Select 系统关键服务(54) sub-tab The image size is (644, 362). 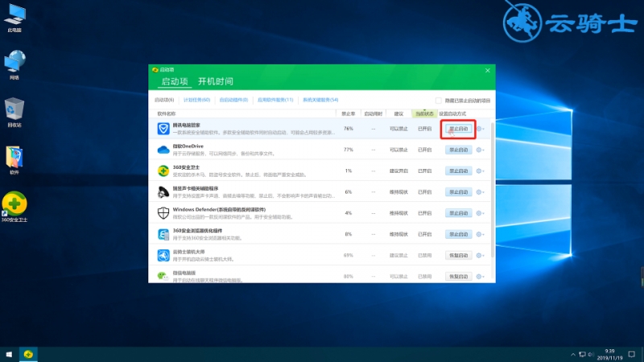[320, 100]
